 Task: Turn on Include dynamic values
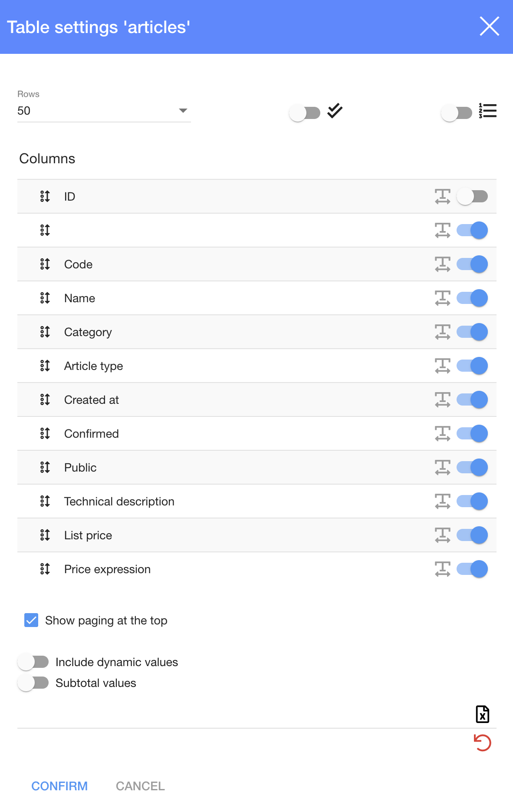[33, 662]
